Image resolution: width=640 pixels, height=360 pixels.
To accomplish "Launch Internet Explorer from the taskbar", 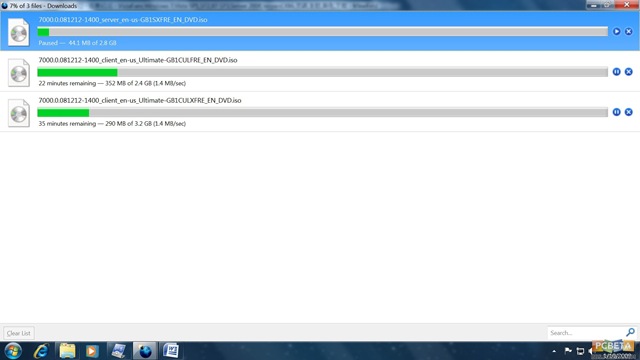I will coord(41,351).
